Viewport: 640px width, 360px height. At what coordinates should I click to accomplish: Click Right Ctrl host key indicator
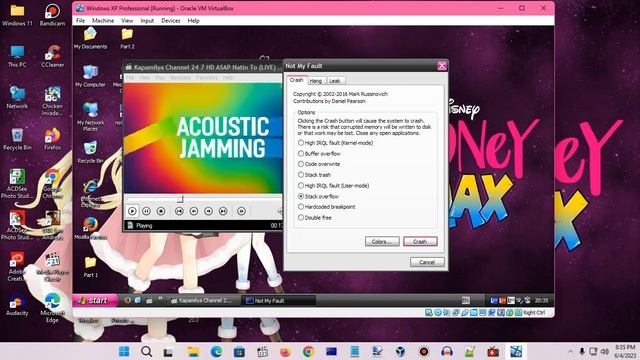[x=534, y=313]
